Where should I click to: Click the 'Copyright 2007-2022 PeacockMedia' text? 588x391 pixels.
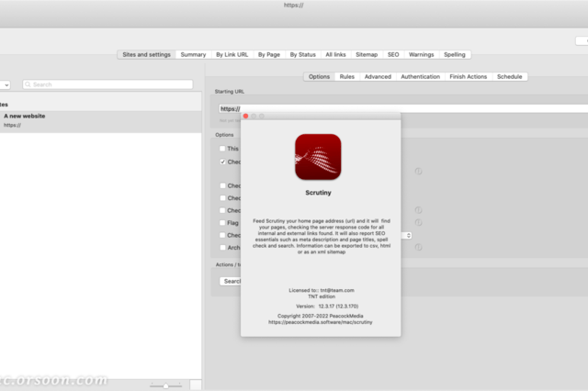[321, 316]
